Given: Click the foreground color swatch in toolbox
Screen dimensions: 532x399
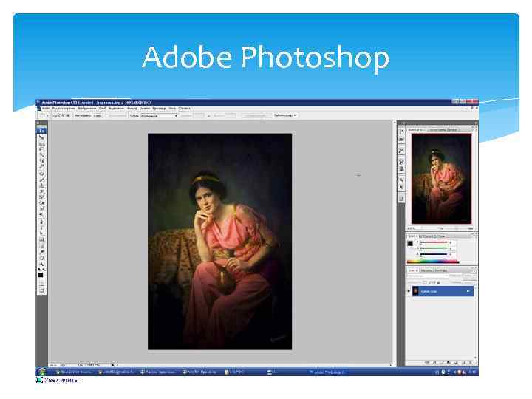Looking at the screenshot, I should click(41, 275).
